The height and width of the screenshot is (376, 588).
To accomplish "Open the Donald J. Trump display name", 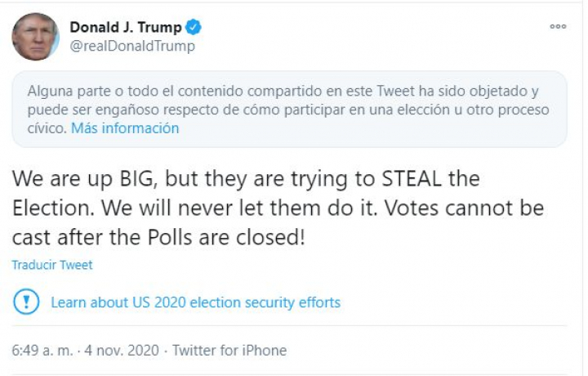I will [x=126, y=27].
